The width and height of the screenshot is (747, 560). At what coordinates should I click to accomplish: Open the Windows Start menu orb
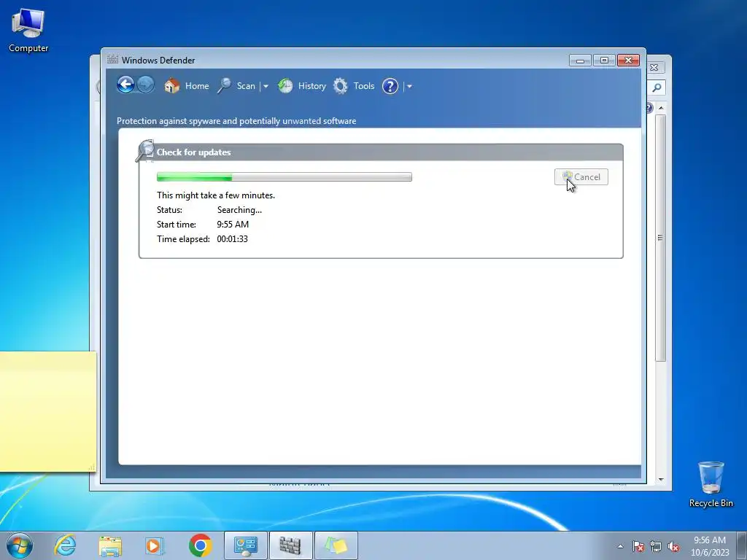(20, 545)
